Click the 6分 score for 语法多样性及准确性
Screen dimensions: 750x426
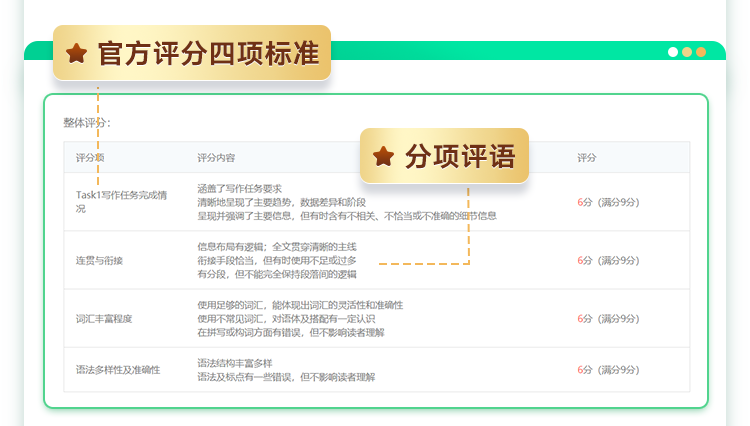point(585,370)
